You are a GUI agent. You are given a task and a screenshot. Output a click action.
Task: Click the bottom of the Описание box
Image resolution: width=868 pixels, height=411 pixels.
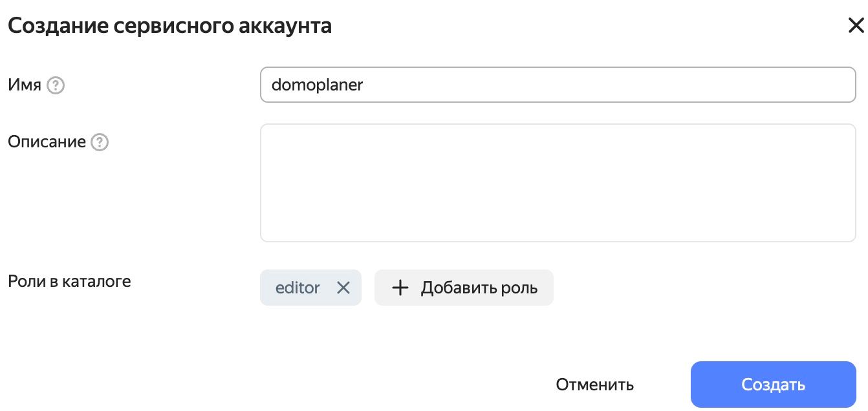click(x=558, y=236)
